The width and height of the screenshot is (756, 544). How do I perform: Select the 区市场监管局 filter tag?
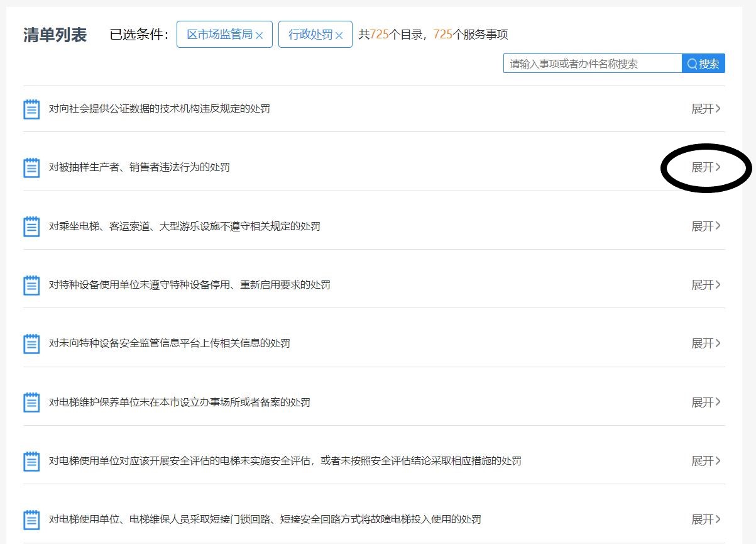pyautogui.click(x=219, y=35)
